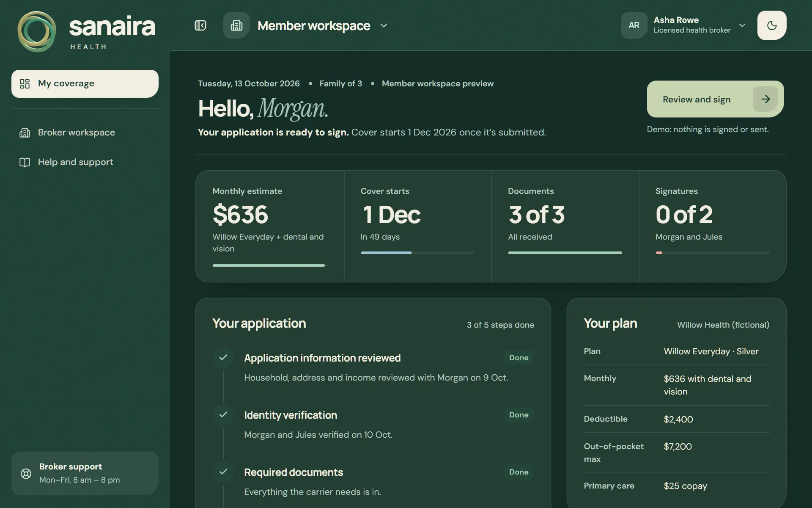
Task: Open the Broker support card
Action: click(85, 473)
